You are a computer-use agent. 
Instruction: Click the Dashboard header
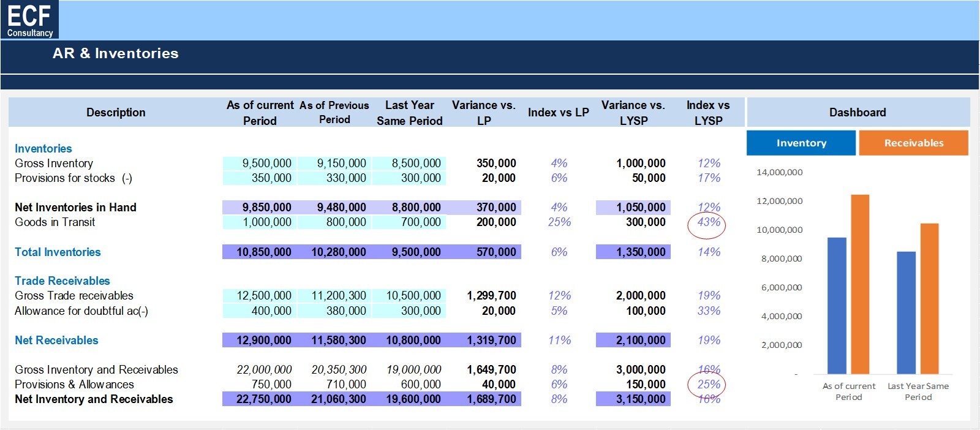858,112
